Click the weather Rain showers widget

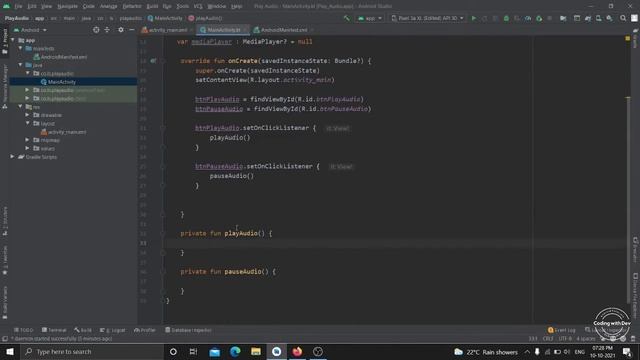click(486, 352)
